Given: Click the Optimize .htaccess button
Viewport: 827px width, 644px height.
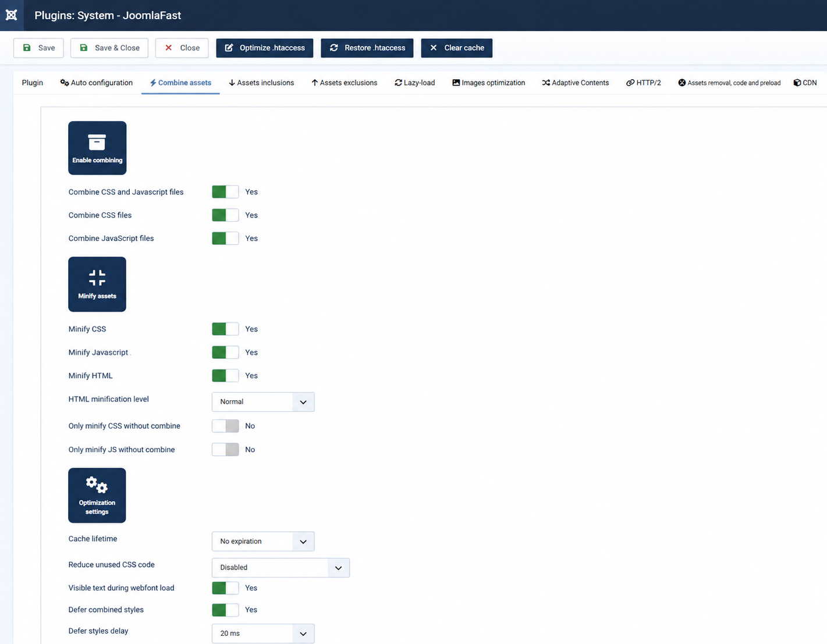Looking at the screenshot, I should point(265,48).
